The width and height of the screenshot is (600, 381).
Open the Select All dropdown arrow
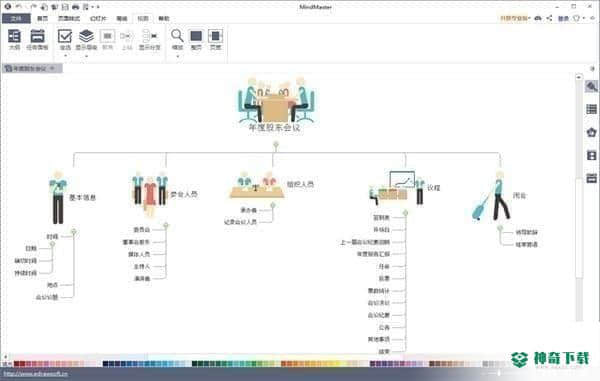click(x=65, y=56)
